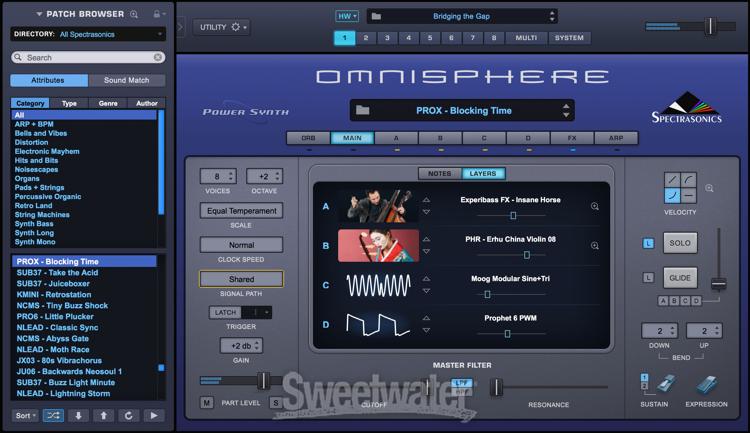Toggle the Glide L latch button
The height and width of the screenshot is (433, 750).
tap(648, 278)
